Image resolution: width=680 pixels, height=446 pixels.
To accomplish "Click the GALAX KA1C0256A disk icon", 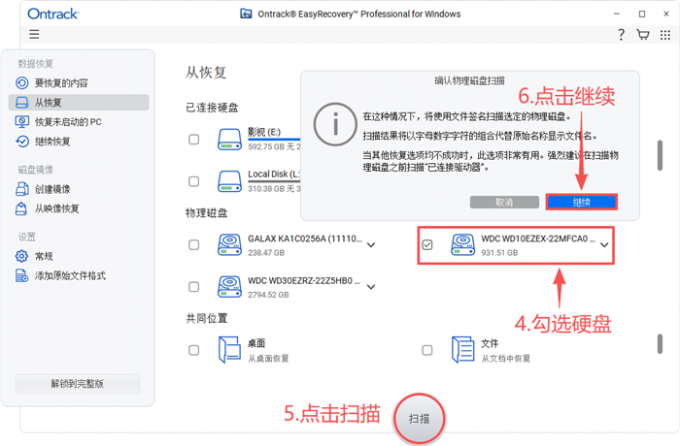I will click(x=229, y=245).
